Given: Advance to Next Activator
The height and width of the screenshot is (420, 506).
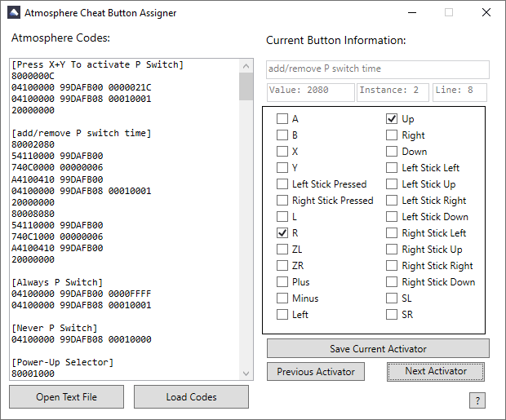Looking at the screenshot, I should pyautogui.click(x=436, y=372).
